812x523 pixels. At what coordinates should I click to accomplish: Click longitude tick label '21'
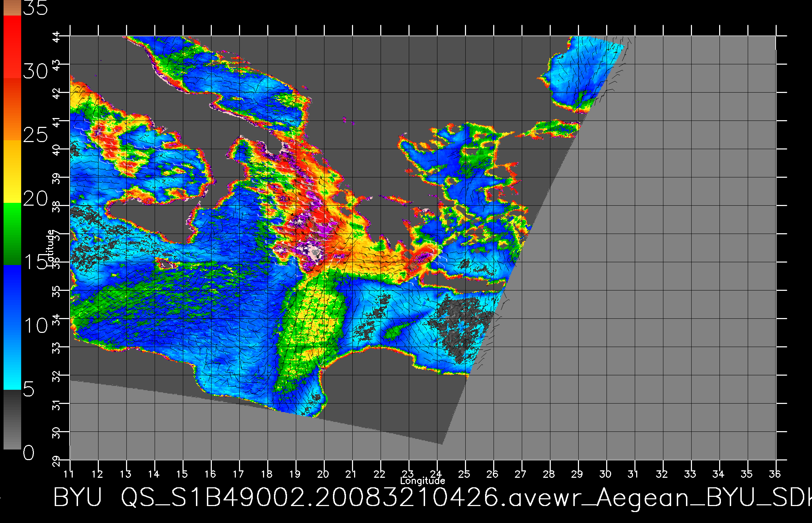tap(351, 474)
